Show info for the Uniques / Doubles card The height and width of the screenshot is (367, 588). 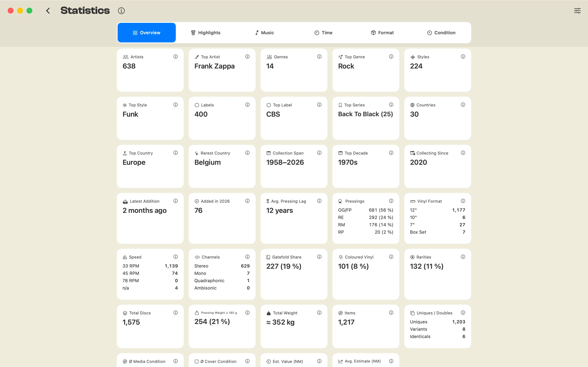point(463,313)
